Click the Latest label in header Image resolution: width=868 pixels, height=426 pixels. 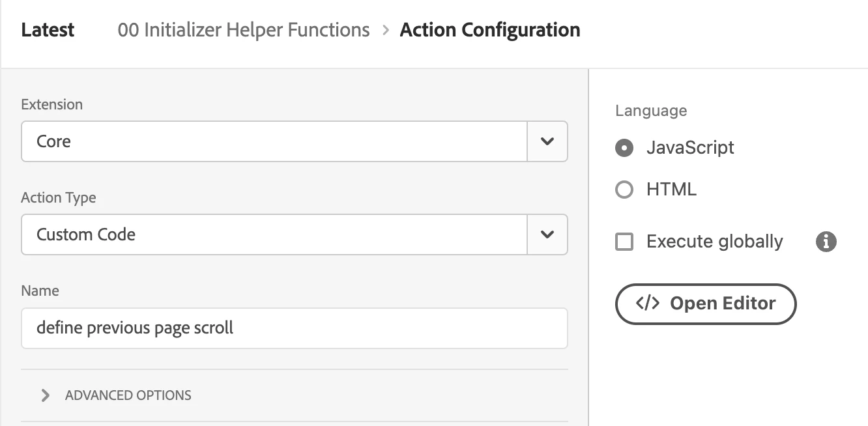click(x=48, y=30)
